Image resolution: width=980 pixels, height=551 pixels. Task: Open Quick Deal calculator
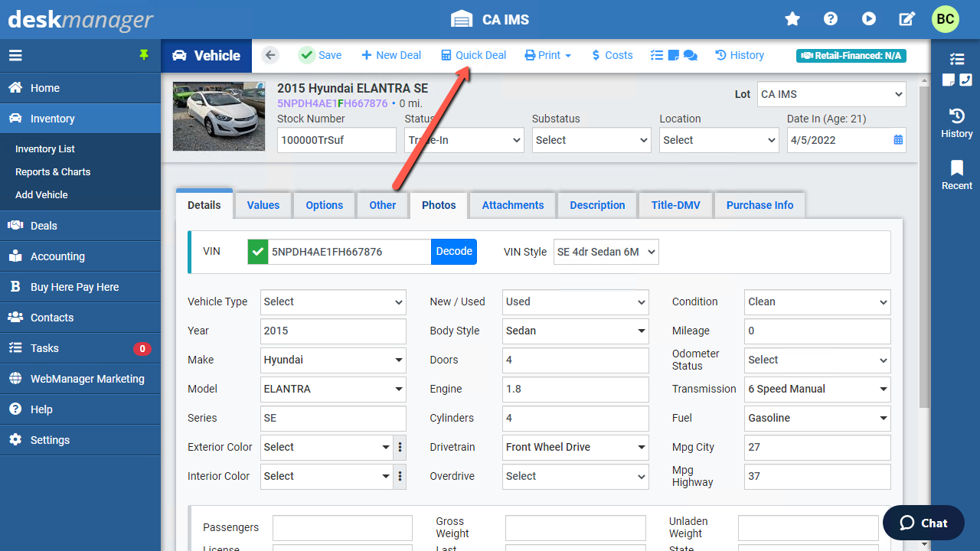pyautogui.click(x=474, y=55)
